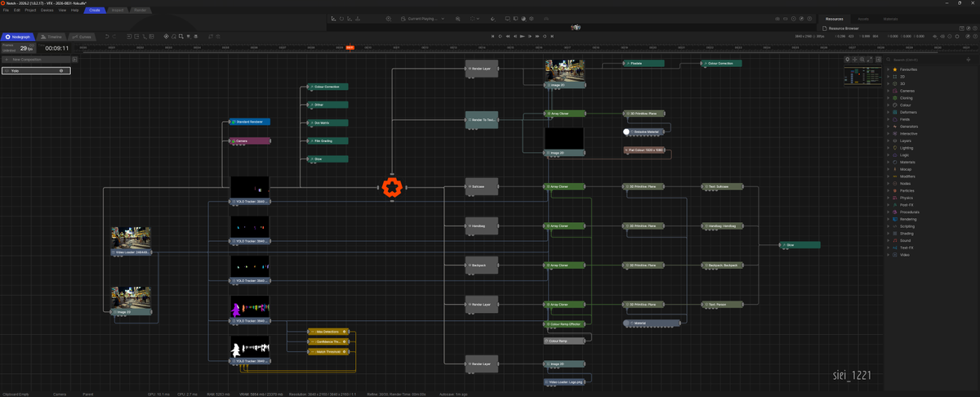The height and width of the screenshot is (397, 980).
Task: Select the Yolo composition row
Action: (36, 71)
